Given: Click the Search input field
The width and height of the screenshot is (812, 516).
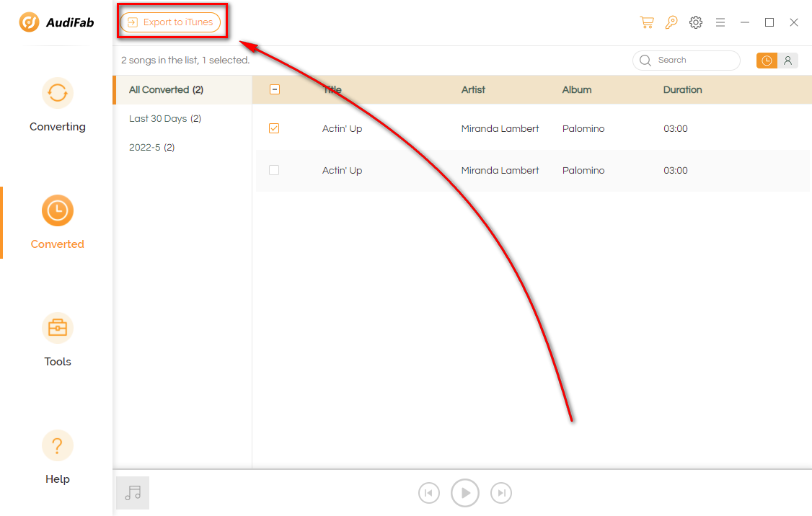Looking at the screenshot, I should coord(686,61).
